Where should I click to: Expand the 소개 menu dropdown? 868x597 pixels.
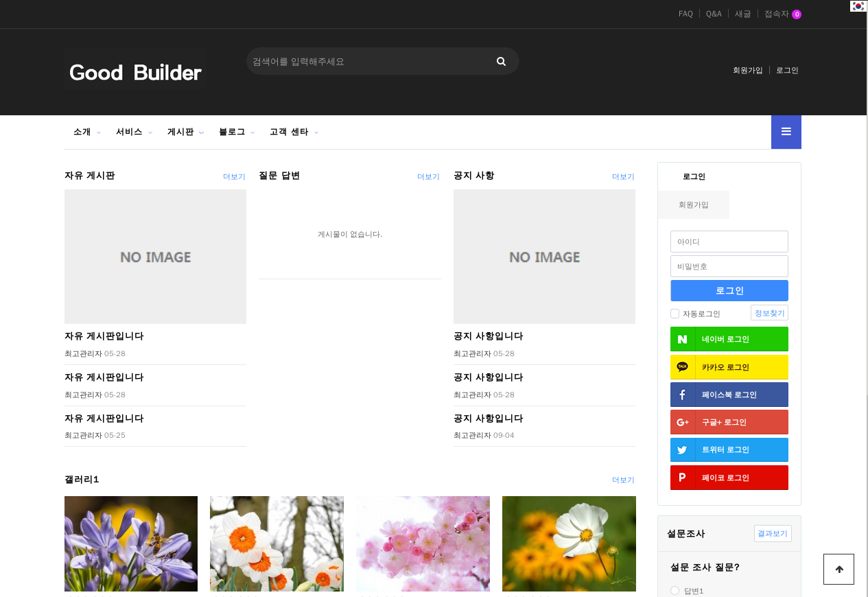click(x=86, y=132)
